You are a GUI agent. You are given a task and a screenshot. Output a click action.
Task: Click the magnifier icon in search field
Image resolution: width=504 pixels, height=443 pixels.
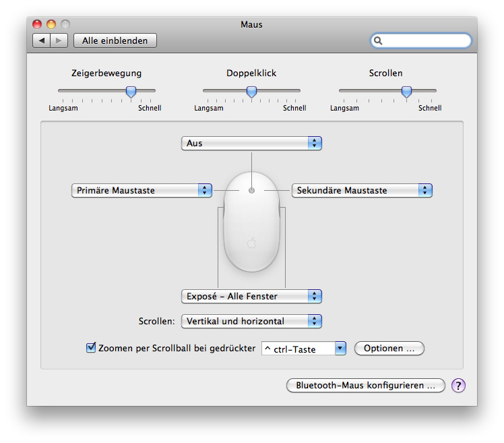click(x=378, y=40)
